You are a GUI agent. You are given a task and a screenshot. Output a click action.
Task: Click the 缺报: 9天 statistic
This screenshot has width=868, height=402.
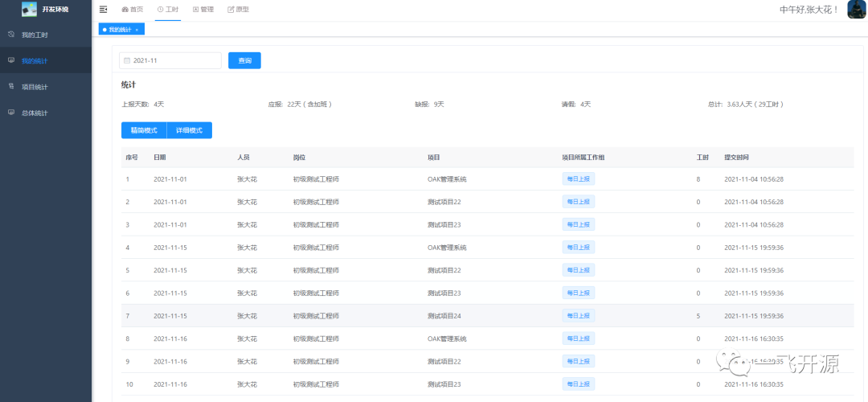(x=429, y=104)
